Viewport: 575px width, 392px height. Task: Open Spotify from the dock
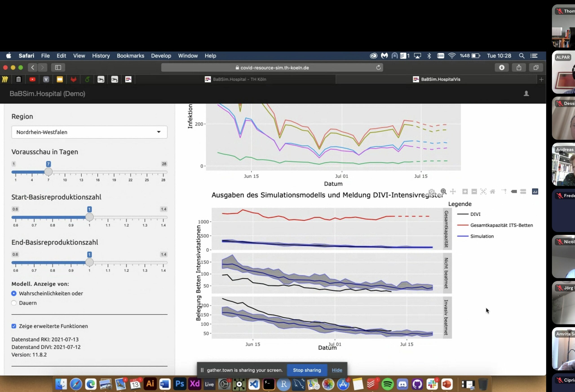[x=387, y=384]
